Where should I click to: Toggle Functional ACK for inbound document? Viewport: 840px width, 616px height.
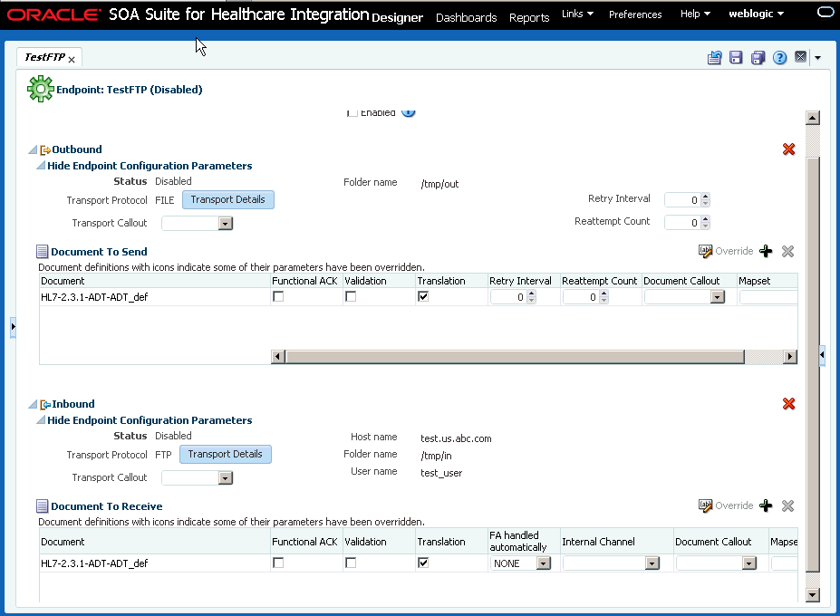[278, 563]
